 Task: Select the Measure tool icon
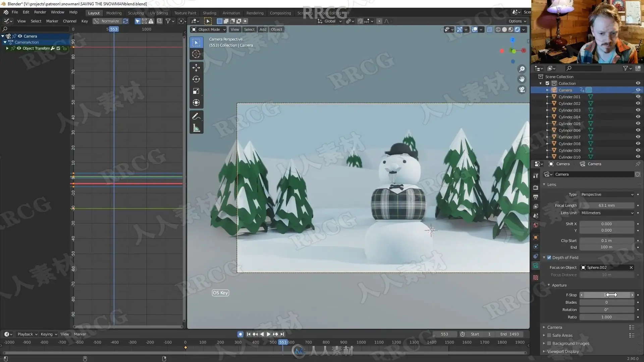pos(196,128)
